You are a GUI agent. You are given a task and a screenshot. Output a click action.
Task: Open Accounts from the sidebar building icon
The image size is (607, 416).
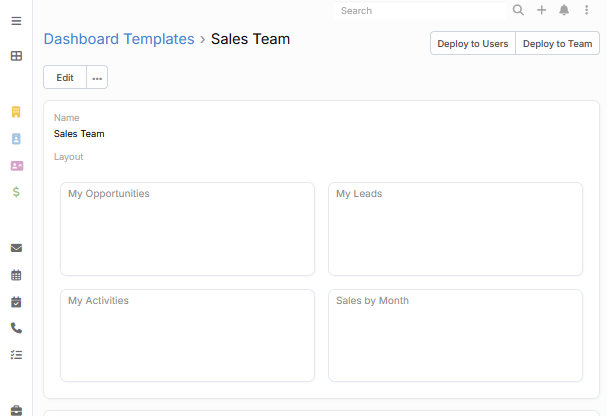16,112
